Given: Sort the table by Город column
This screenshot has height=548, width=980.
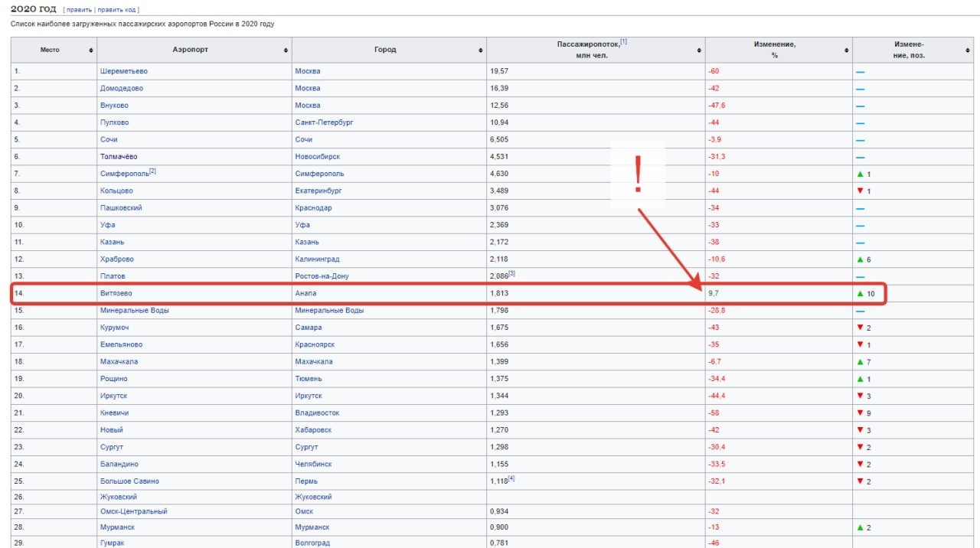Looking at the screenshot, I should coord(481,50).
